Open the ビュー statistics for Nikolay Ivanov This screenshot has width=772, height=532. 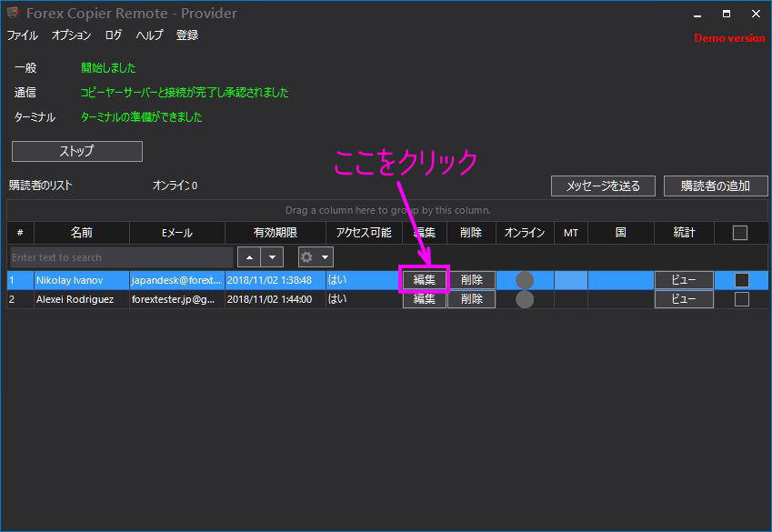tap(683, 280)
